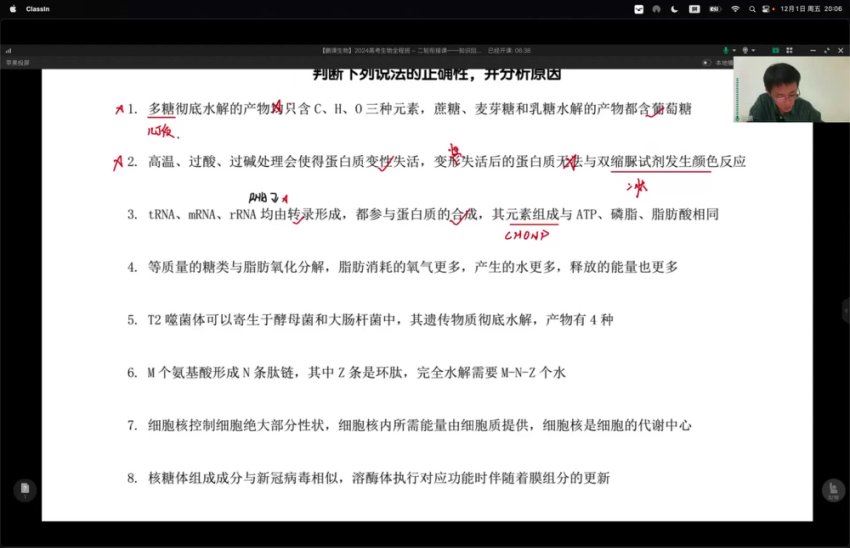Open Control Center in menu bar
The width and height of the screenshot is (850, 548).
(x=767, y=9)
